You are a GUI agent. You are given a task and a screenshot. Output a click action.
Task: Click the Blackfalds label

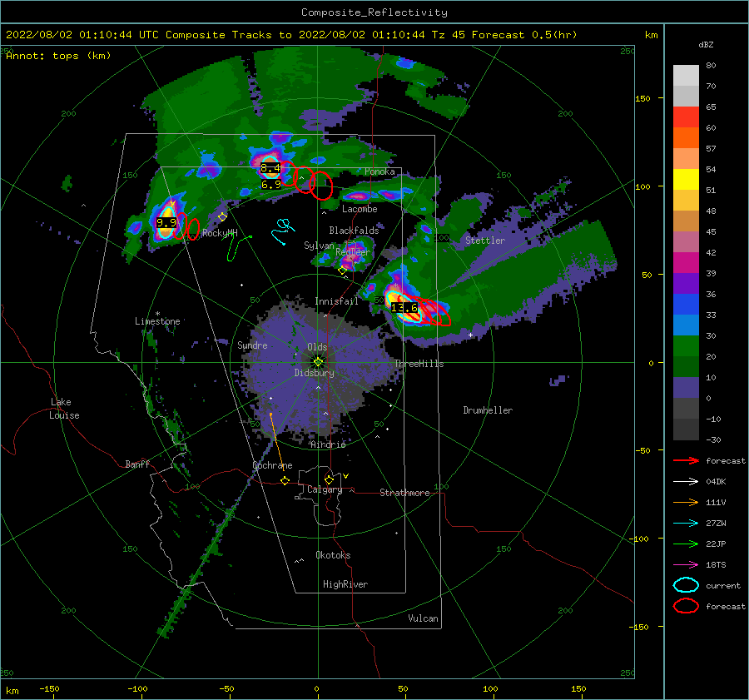click(354, 231)
